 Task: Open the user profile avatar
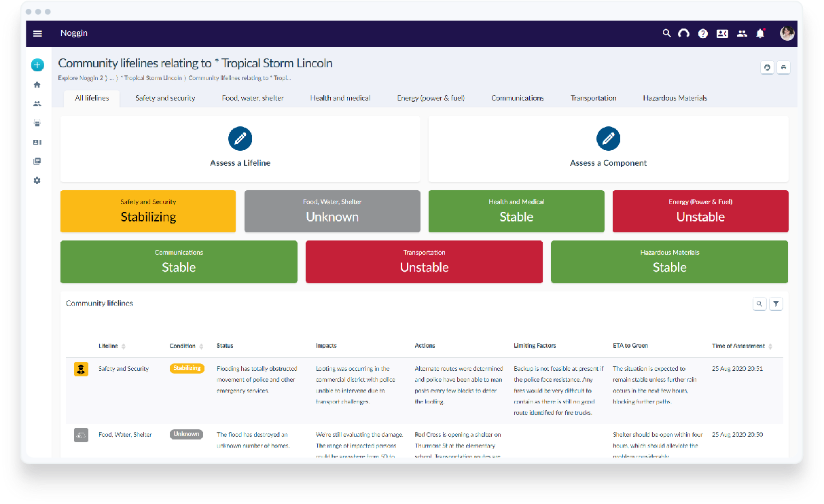[787, 33]
